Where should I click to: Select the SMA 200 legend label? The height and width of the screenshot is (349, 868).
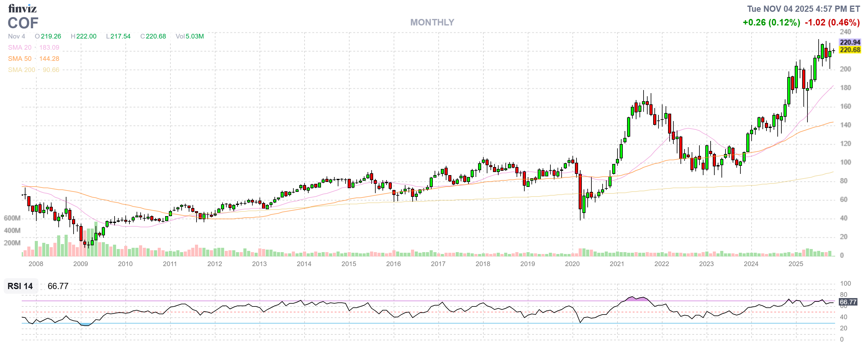(x=21, y=70)
